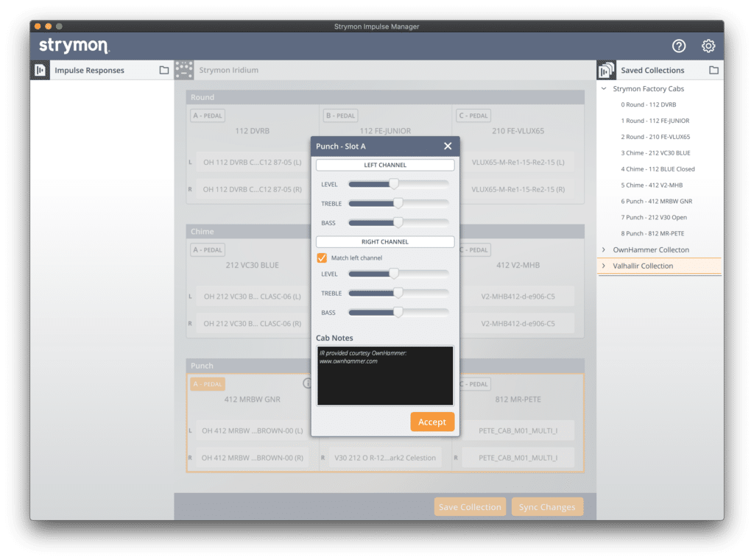Select '6 Punch - 412 MRBW GNR' entry
The height and width of the screenshot is (560, 754).
click(656, 201)
